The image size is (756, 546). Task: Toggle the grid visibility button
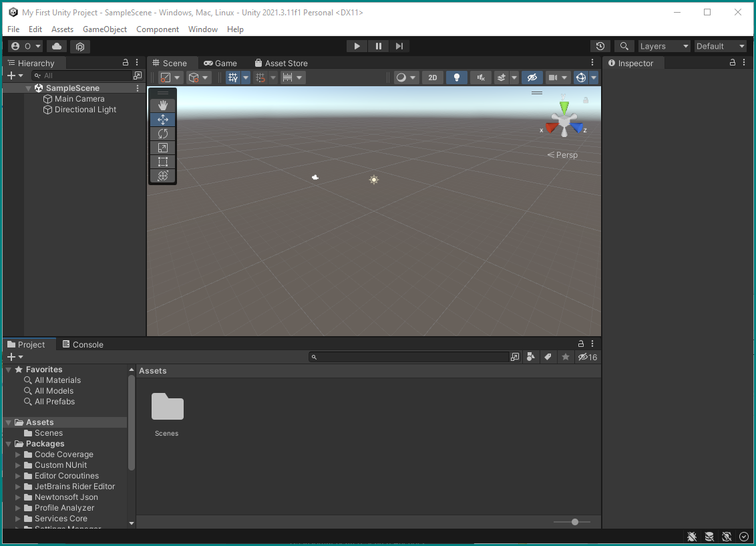click(x=233, y=78)
